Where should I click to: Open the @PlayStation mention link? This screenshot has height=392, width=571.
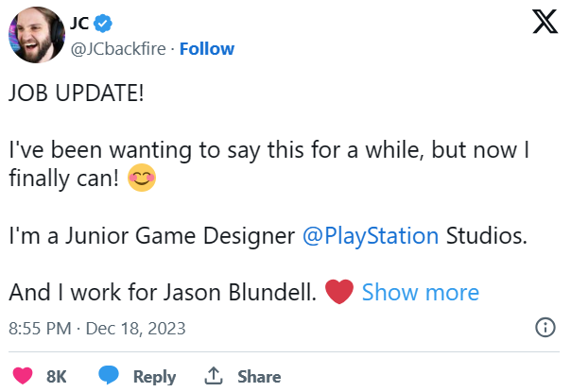[370, 235]
